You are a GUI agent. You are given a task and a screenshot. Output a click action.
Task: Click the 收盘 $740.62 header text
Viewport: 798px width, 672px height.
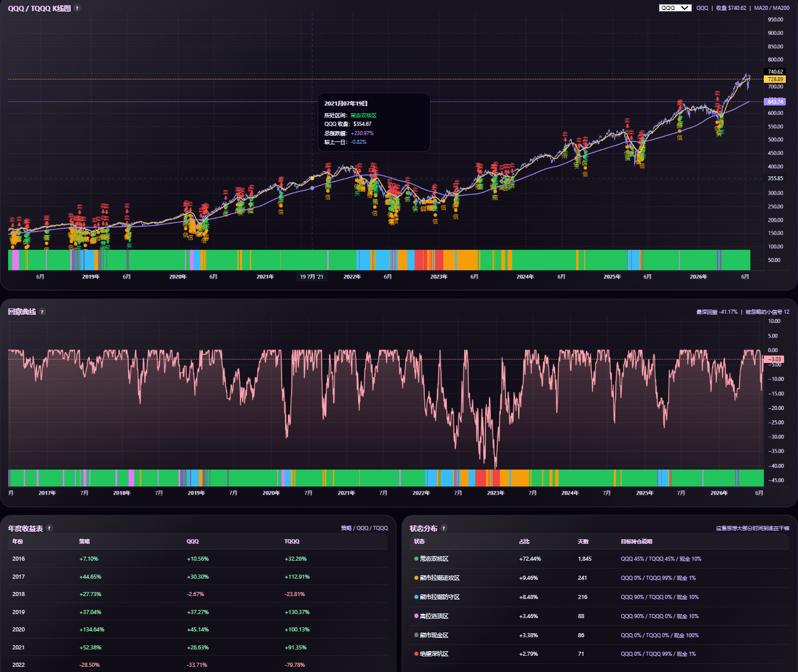coord(731,8)
